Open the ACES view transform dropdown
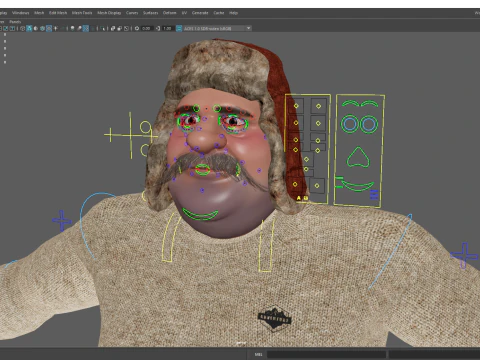 click(217, 29)
